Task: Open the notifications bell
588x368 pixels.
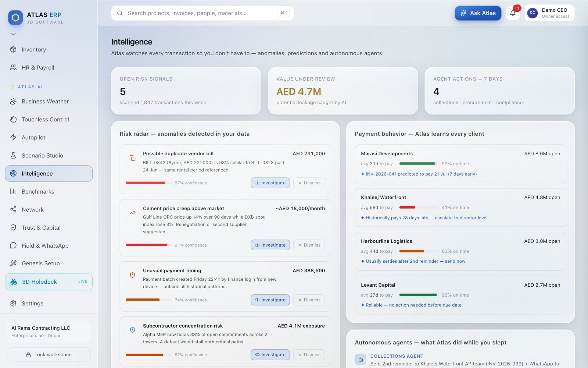Action: point(513,13)
